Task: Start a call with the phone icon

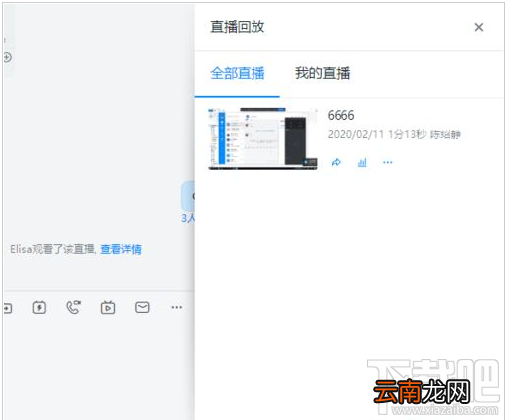Action: (x=74, y=307)
